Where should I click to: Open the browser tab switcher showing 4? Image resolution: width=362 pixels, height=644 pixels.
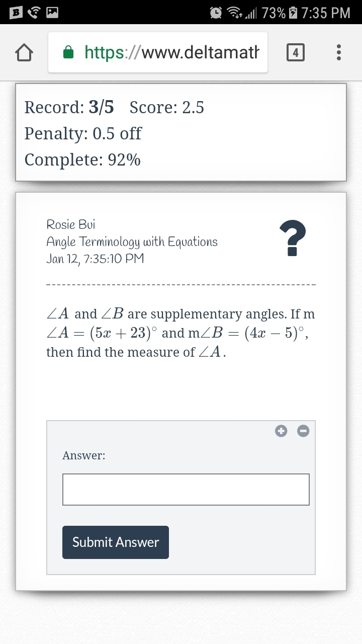[295, 52]
